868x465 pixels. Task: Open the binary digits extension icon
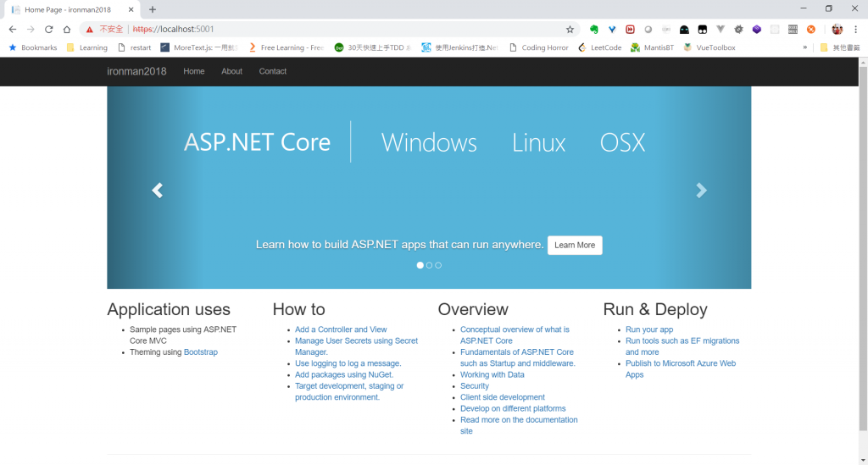tap(793, 30)
